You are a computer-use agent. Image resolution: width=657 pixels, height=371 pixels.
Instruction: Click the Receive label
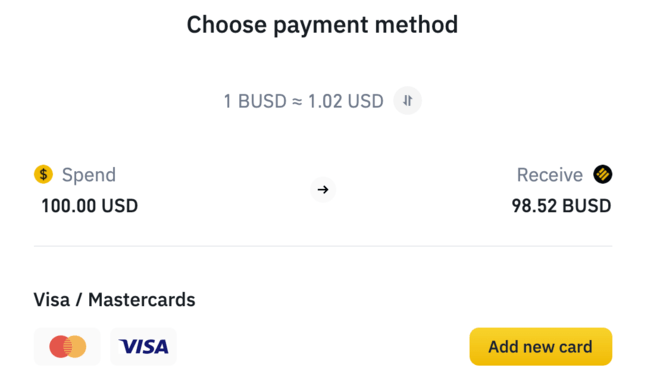point(550,175)
